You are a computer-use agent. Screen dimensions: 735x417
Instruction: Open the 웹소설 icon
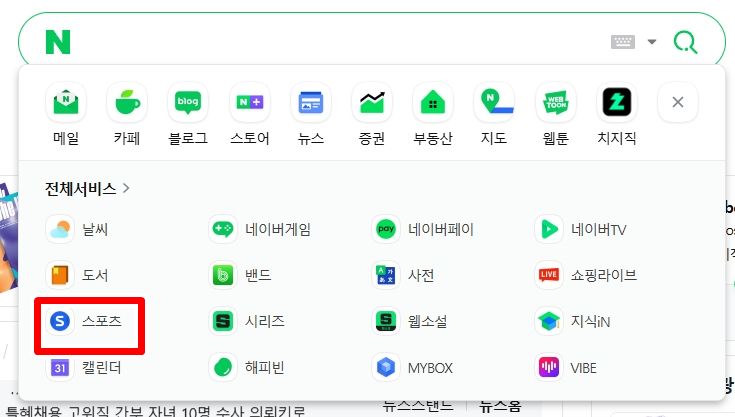[386, 321]
